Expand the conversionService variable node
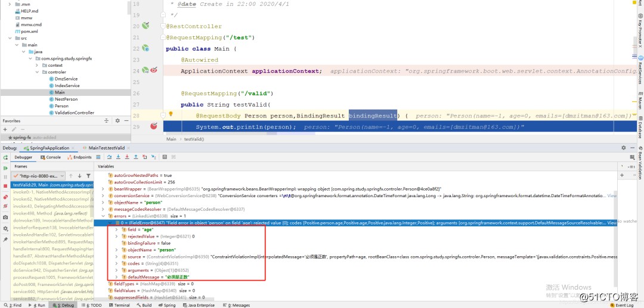Image resolution: width=644 pixels, height=308 pixels. tap(103, 195)
